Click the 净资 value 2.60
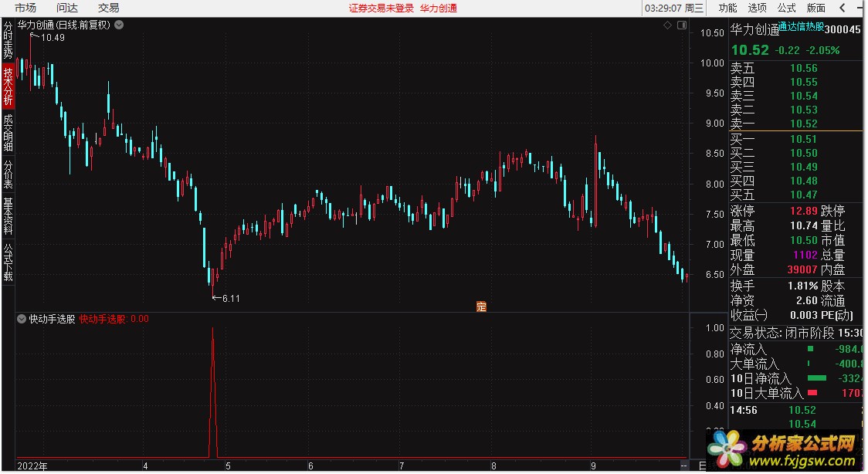The height and width of the screenshot is (474, 868). coord(807,300)
